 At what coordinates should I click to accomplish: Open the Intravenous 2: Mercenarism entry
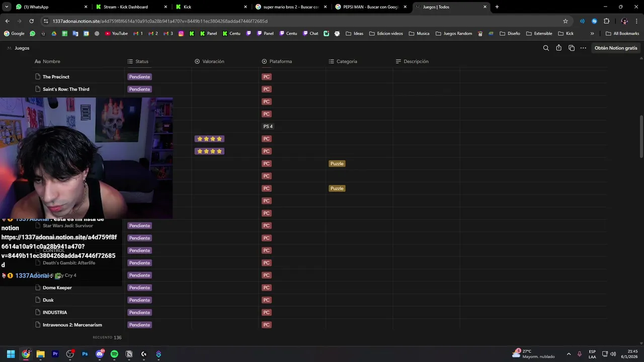coord(72,325)
